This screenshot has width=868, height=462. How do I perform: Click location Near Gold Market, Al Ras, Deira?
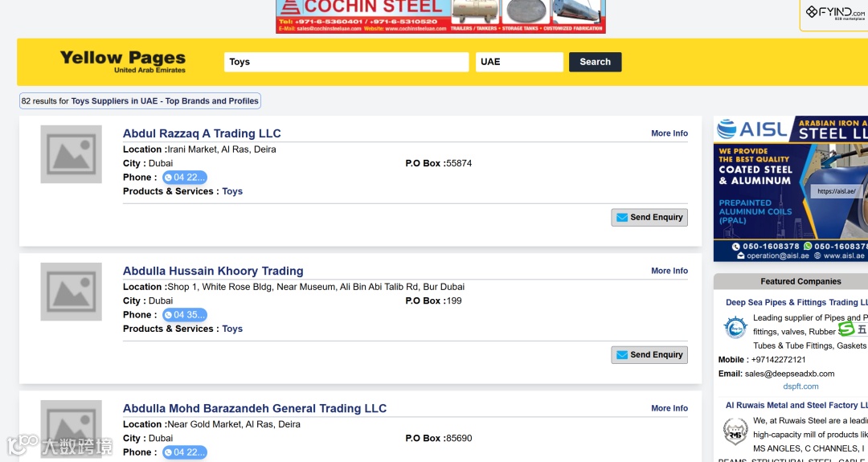[x=234, y=424]
